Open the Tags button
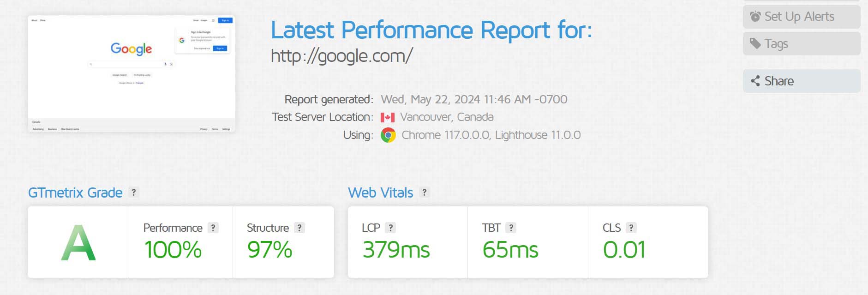The height and width of the screenshot is (295, 868). pos(802,44)
